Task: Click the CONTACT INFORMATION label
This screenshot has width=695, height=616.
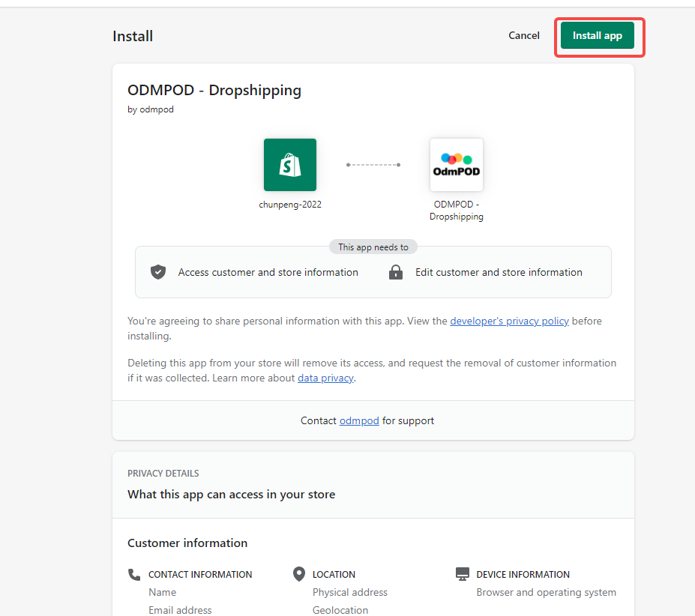Action: [200, 574]
